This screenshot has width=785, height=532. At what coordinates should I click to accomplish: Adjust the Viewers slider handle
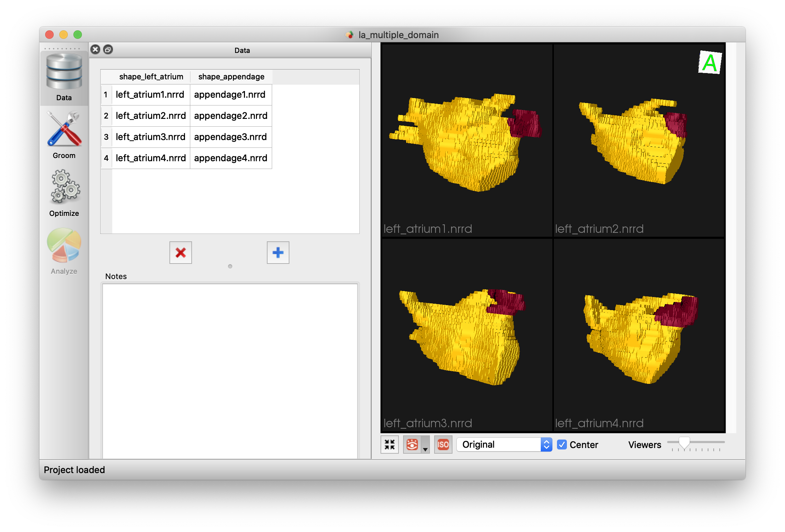click(684, 443)
